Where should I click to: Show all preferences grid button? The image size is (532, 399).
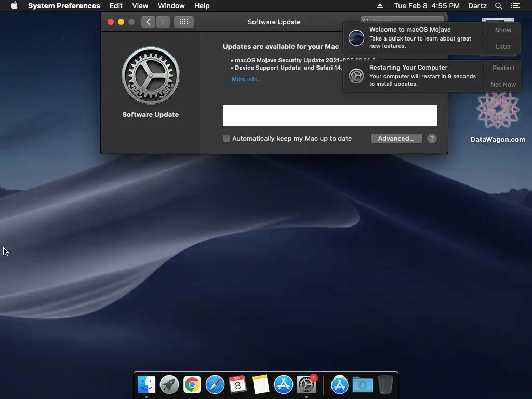(184, 22)
